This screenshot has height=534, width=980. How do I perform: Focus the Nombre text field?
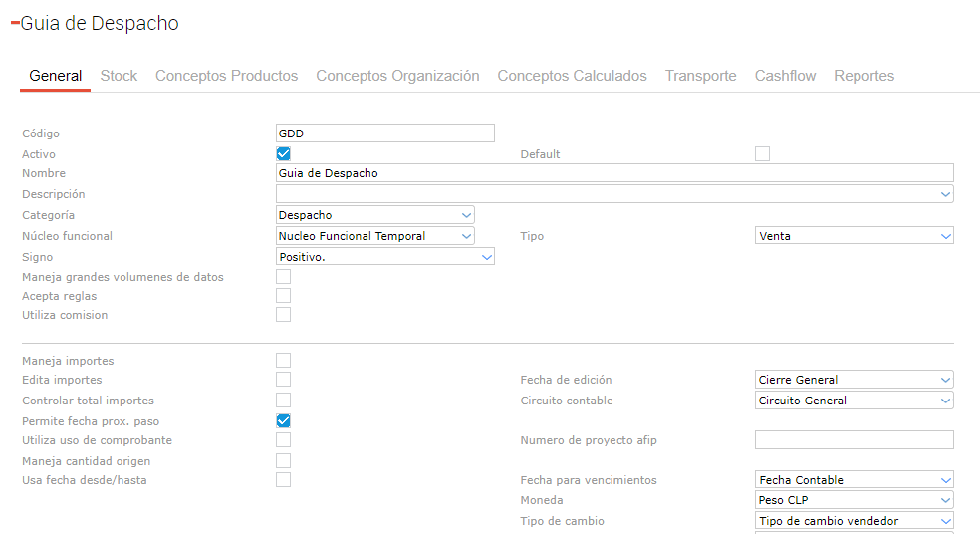point(613,173)
